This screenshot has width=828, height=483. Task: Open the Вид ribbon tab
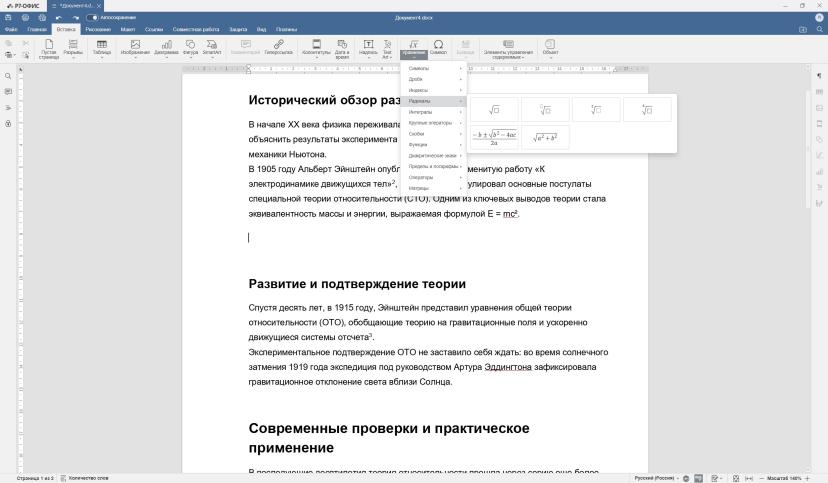pyautogui.click(x=261, y=30)
